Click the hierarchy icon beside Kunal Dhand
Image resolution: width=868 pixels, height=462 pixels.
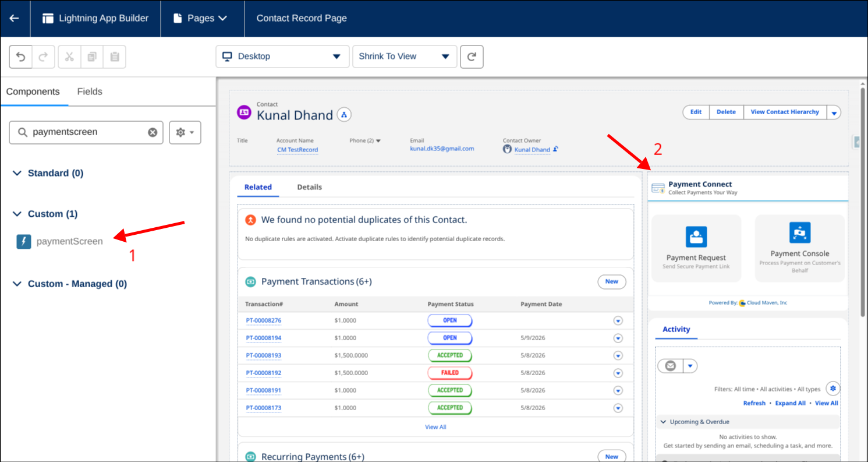coord(344,115)
